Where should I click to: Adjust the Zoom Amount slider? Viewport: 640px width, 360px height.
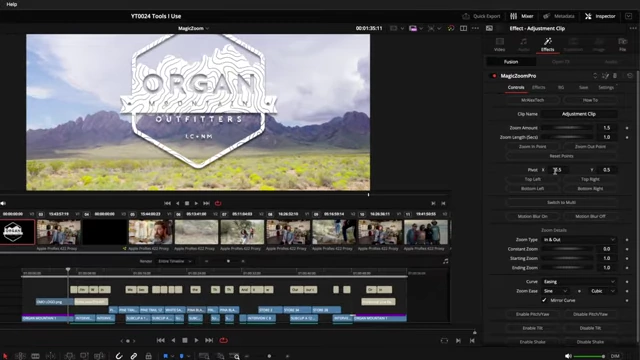[567, 128]
